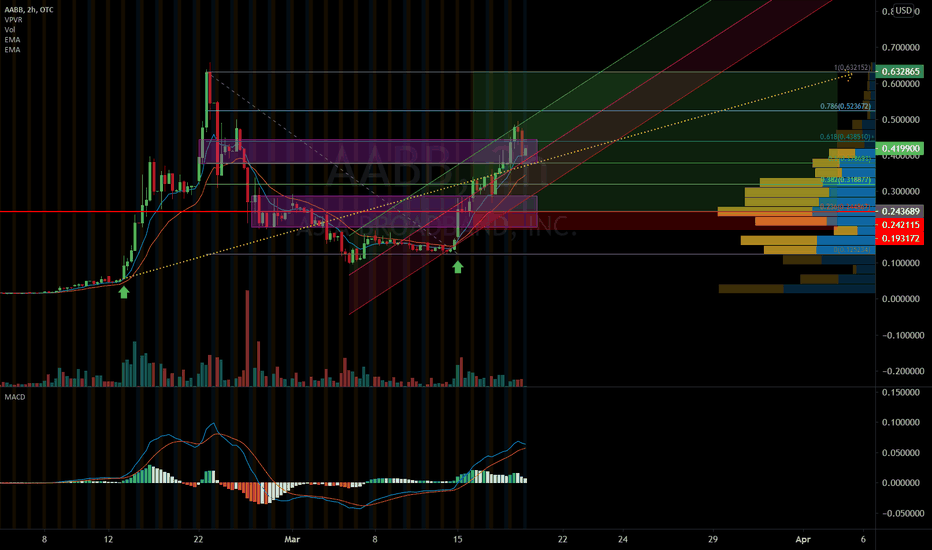Click the 0.243689 price label
The image size is (932, 550).
[900, 212]
